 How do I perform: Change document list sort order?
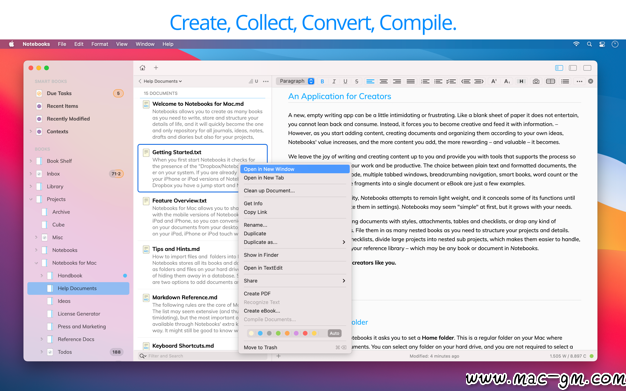[254, 81]
